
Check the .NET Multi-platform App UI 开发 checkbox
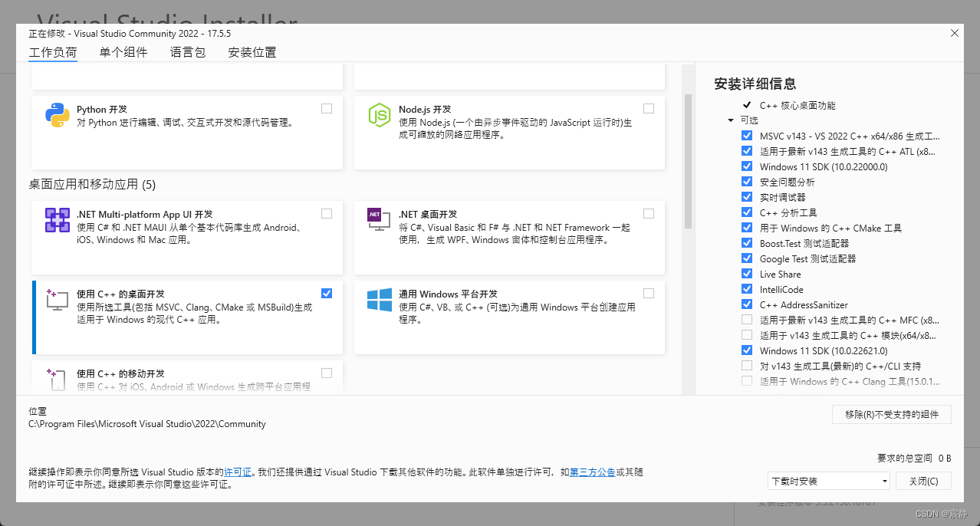[x=327, y=213]
